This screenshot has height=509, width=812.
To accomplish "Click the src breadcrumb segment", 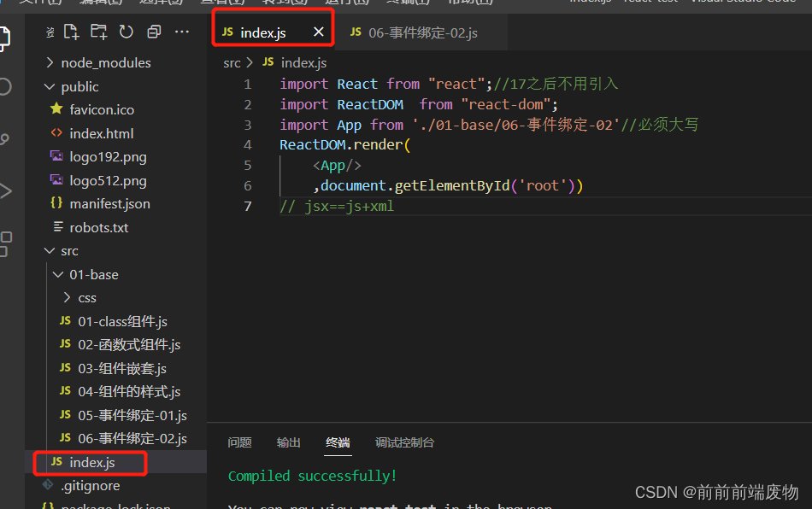I will (232, 63).
